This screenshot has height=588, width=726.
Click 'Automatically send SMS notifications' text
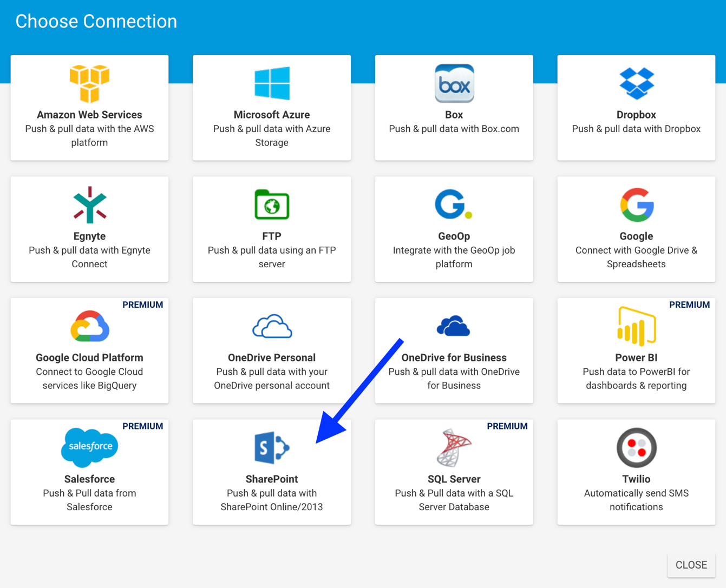(637, 500)
